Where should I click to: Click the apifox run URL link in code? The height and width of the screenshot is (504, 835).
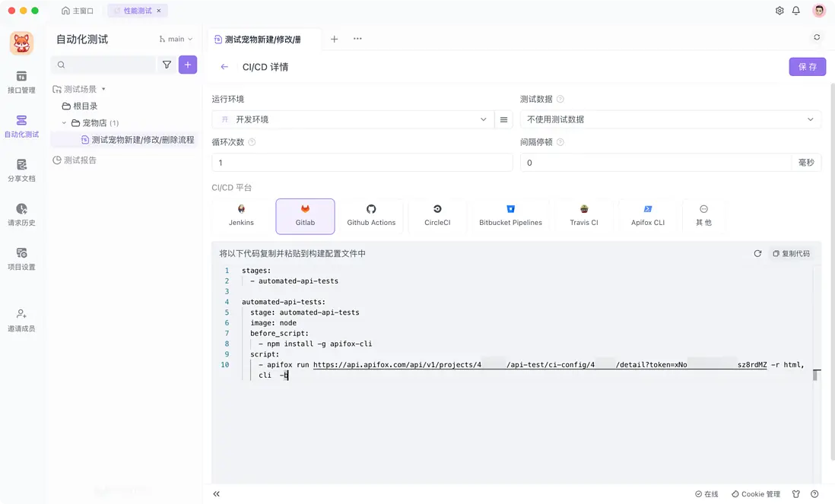click(540, 365)
